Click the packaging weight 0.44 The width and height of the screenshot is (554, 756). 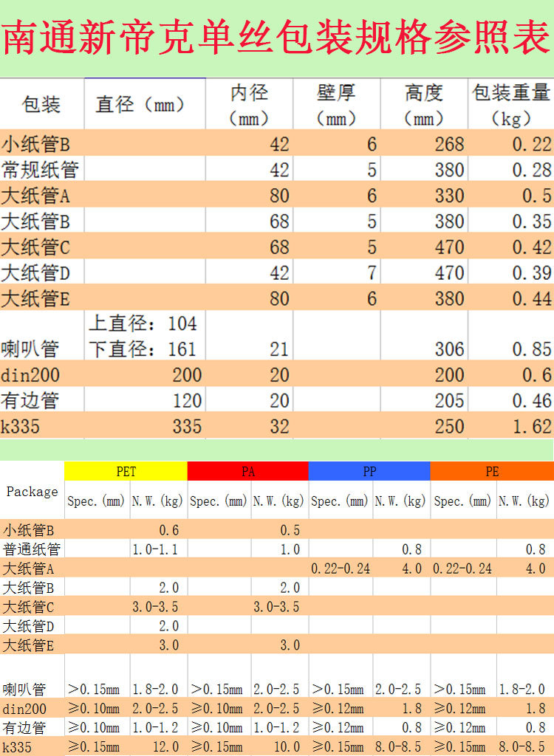point(532,298)
